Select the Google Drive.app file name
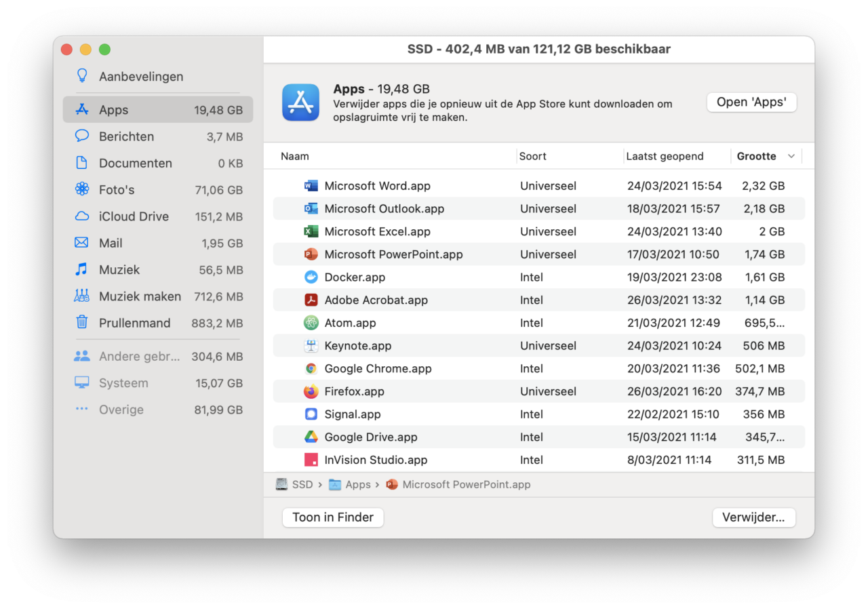Viewport: 868px width, 609px height. click(371, 437)
